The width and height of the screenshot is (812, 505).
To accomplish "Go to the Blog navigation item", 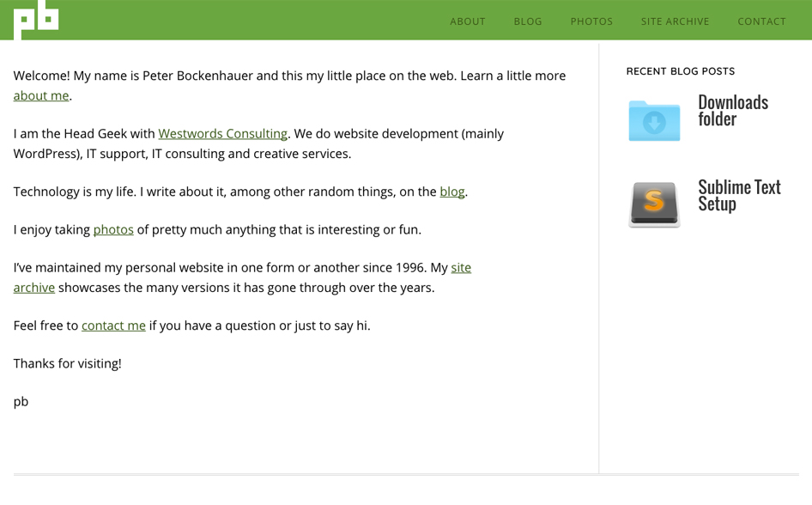I will [x=528, y=21].
